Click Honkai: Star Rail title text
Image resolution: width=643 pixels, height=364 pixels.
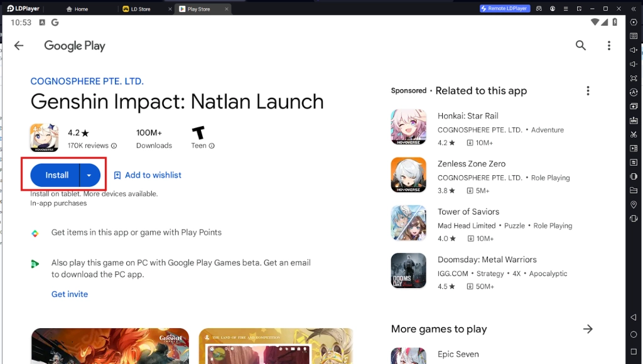click(x=468, y=116)
